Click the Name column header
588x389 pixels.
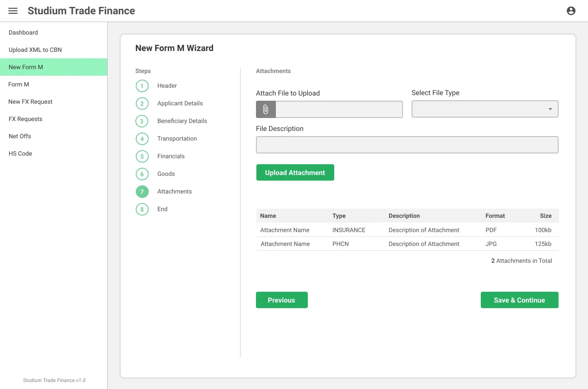point(268,216)
